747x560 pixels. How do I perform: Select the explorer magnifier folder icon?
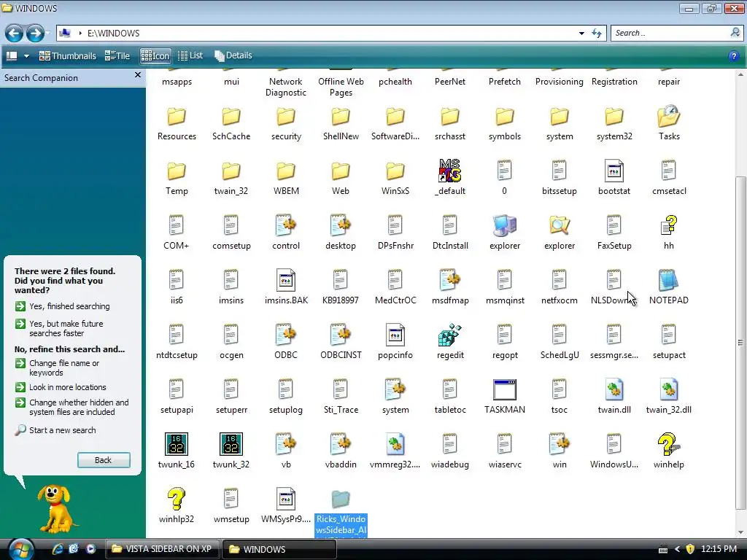(x=560, y=225)
